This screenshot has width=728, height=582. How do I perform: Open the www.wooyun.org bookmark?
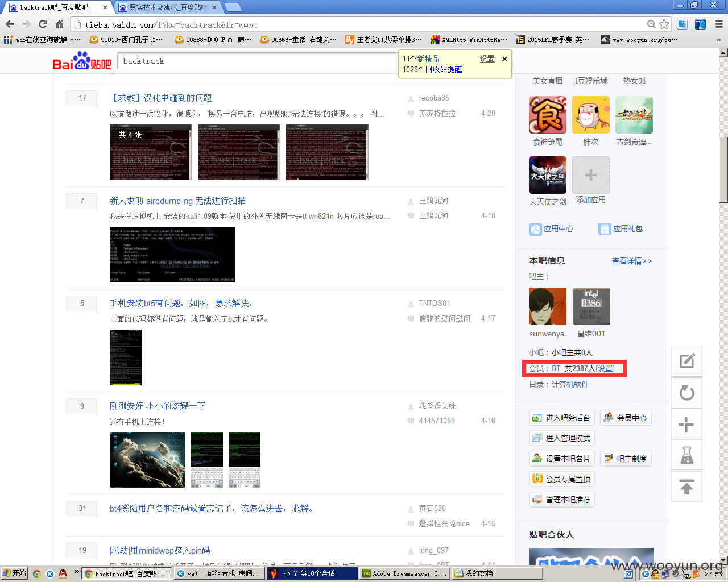click(640, 40)
